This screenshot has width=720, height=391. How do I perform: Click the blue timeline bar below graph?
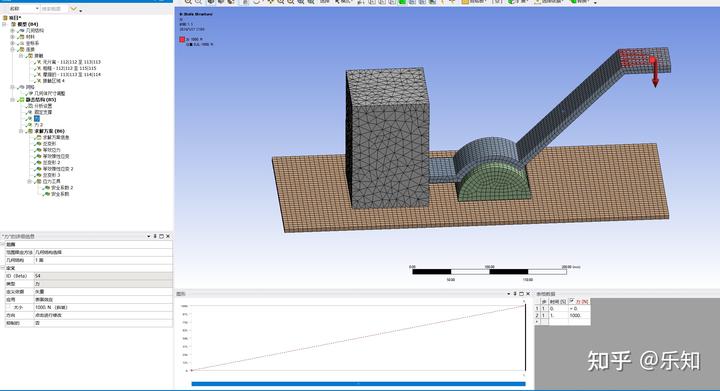[358, 384]
